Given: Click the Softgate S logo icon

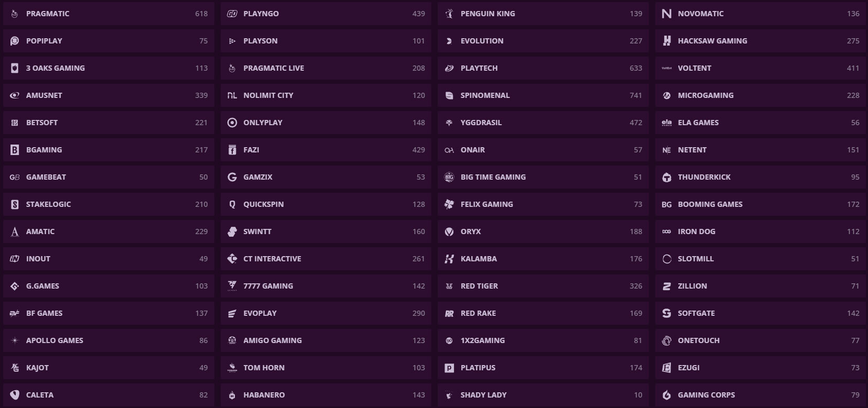Looking at the screenshot, I should click(667, 313).
